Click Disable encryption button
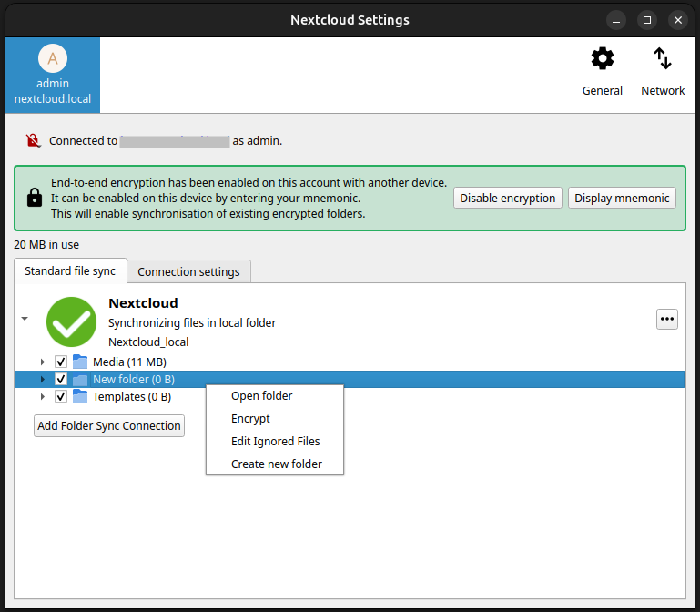 507,198
